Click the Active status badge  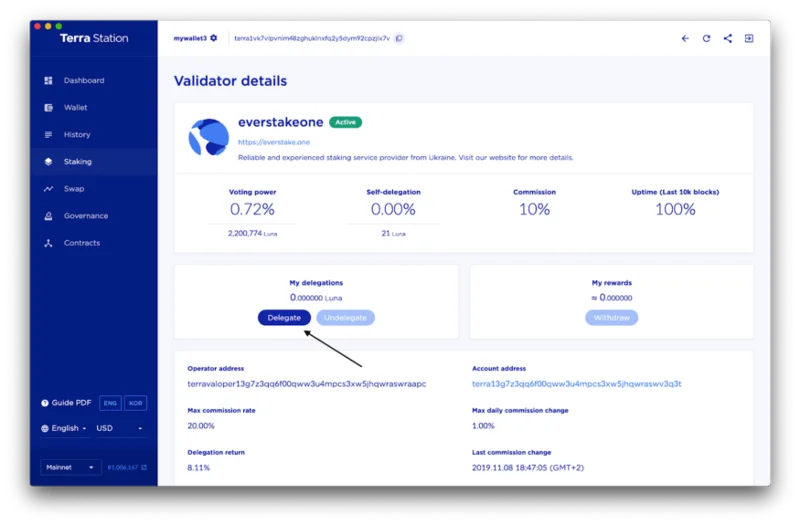tap(345, 122)
